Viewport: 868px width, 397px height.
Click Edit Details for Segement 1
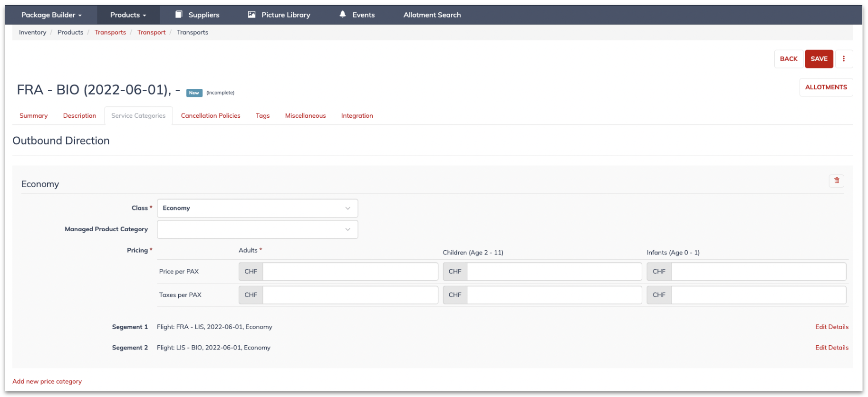coord(832,327)
